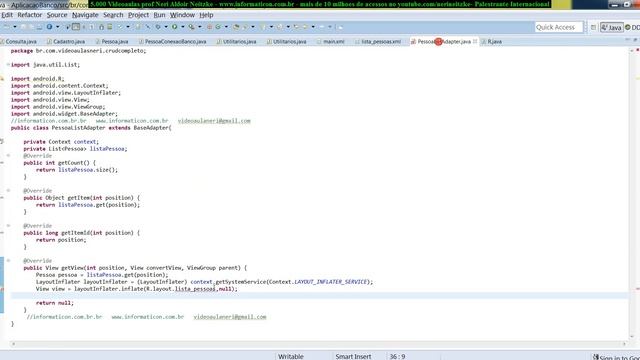Screen dimensions: 640x360
Task: Open the dropdown beside the blue circular icon
Action: pos(58,27)
